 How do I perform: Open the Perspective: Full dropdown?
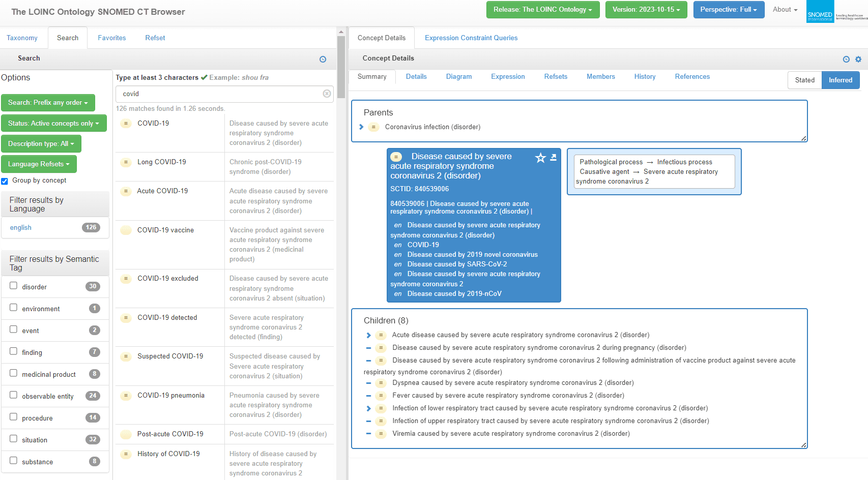click(x=729, y=10)
